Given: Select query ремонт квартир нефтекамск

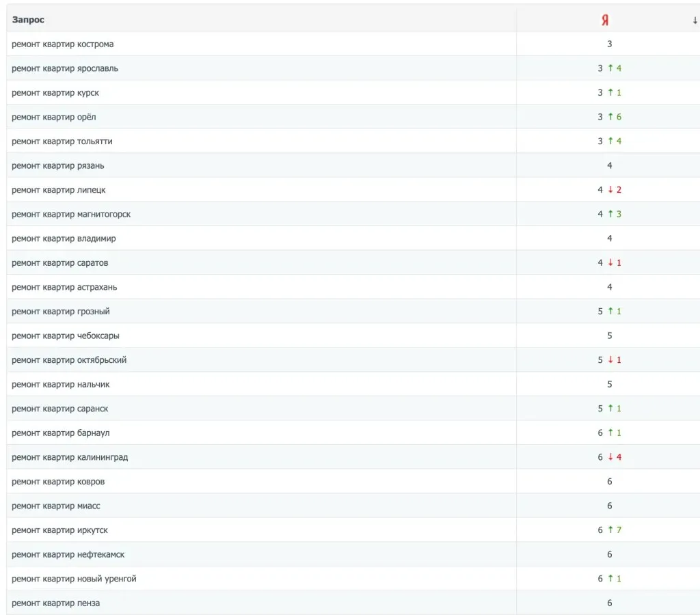Looking at the screenshot, I should coord(68,554).
